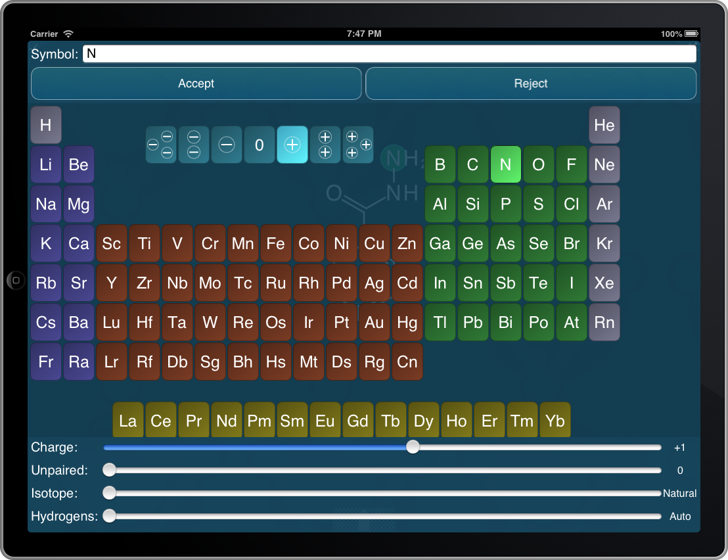Click the Hydrogens slider handle
The image size is (728, 560).
pyautogui.click(x=110, y=516)
